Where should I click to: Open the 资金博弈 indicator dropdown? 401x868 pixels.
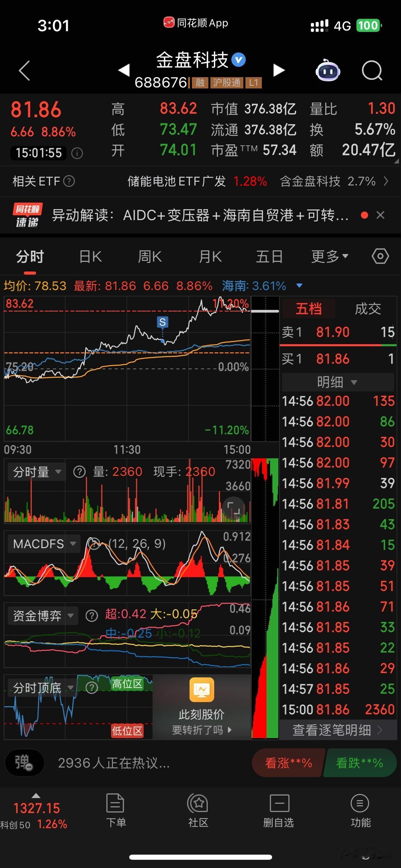pos(43,616)
